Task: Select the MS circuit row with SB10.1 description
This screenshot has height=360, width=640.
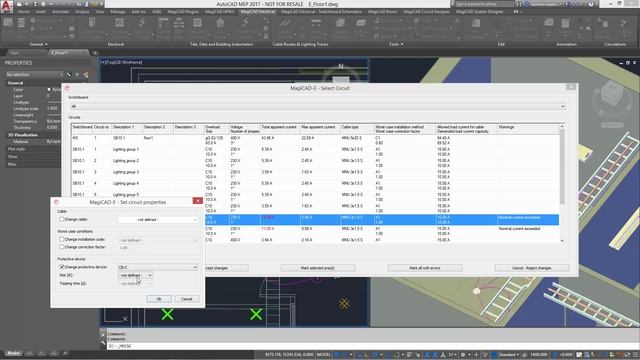Action: (315, 140)
